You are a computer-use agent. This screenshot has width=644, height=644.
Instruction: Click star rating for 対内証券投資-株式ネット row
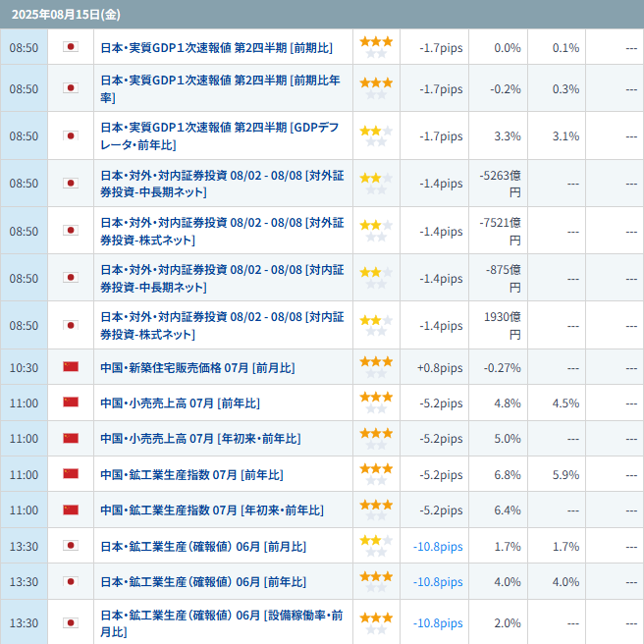click(x=376, y=326)
